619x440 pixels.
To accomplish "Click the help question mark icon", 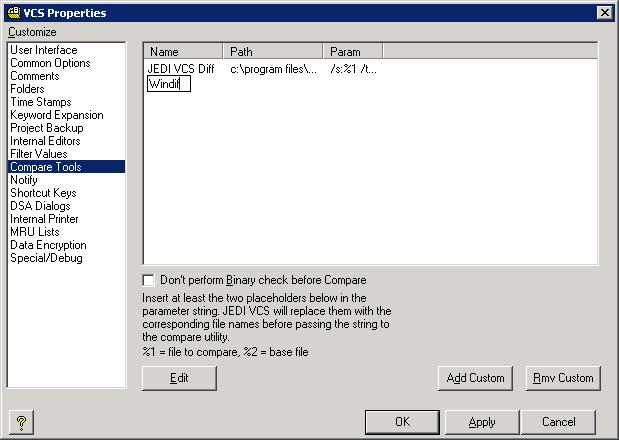I will (x=21, y=422).
